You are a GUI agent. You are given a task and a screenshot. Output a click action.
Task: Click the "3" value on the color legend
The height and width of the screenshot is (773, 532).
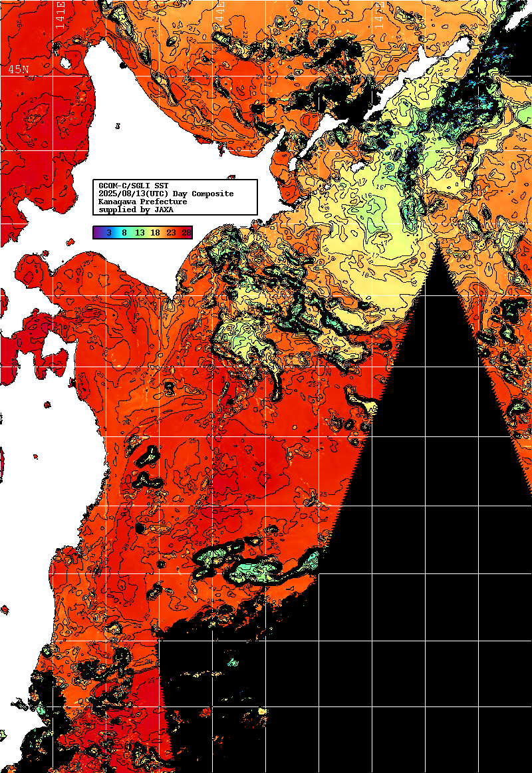109,233
